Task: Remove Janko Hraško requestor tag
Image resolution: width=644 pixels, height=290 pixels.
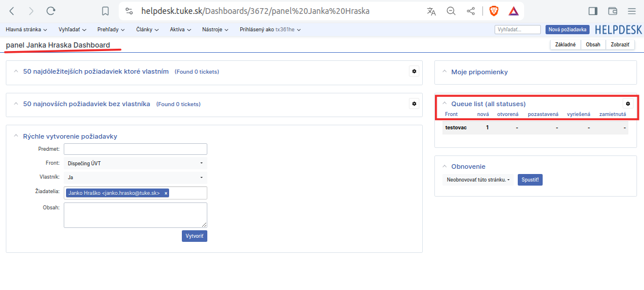Action: click(166, 193)
